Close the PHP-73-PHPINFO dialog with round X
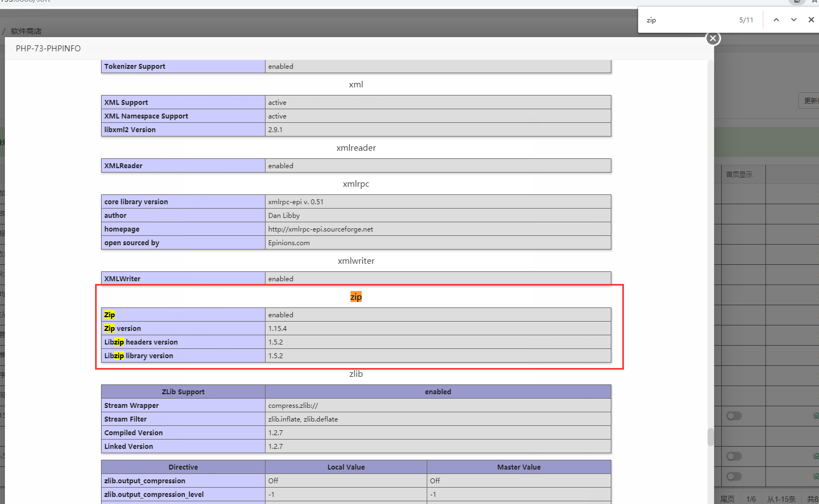819x504 pixels. (712, 38)
